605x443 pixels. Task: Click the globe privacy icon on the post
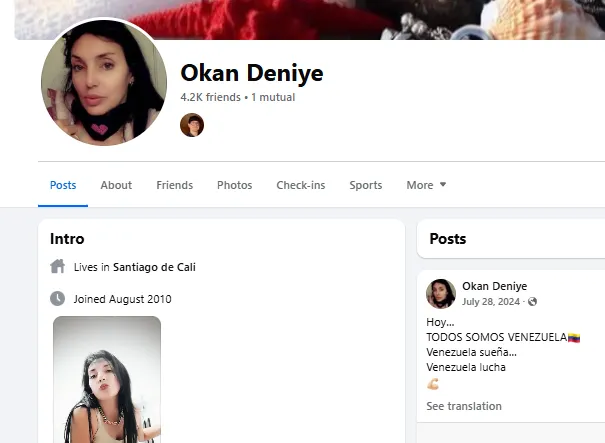[x=532, y=302]
